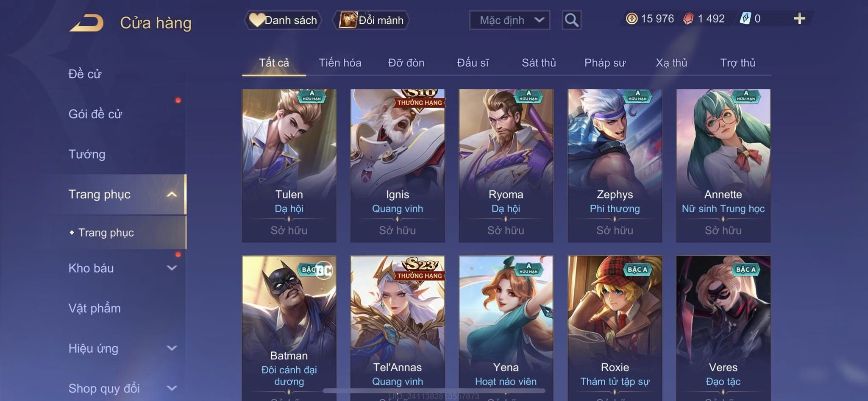Switch to the Sát thủ tab
Image resolution: width=868 pixels, height=401 pixels.
[539, 63]
